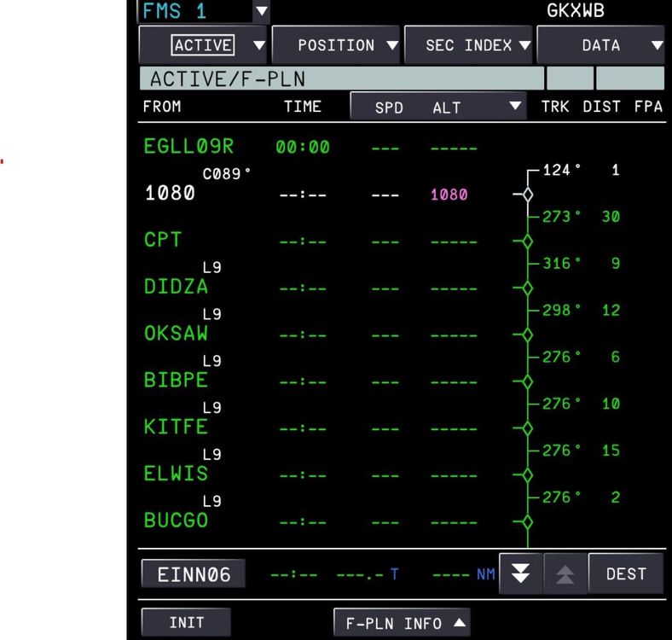Open the DATA menu
The width and height of the screenshot is (672, 640).
tap(601, 45)
